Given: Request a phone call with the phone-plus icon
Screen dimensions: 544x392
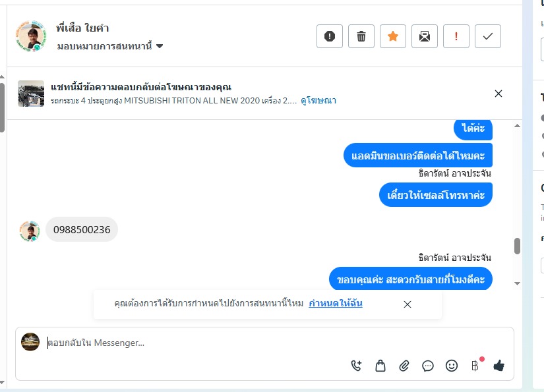Looking at the screenshot, I should click(x=357, y=366).
